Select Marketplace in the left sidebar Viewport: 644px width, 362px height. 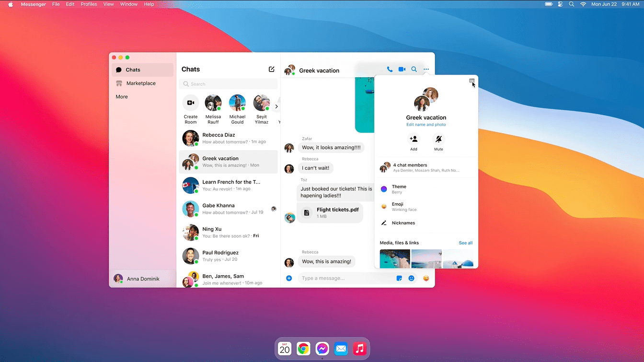[x=141, y=83]
